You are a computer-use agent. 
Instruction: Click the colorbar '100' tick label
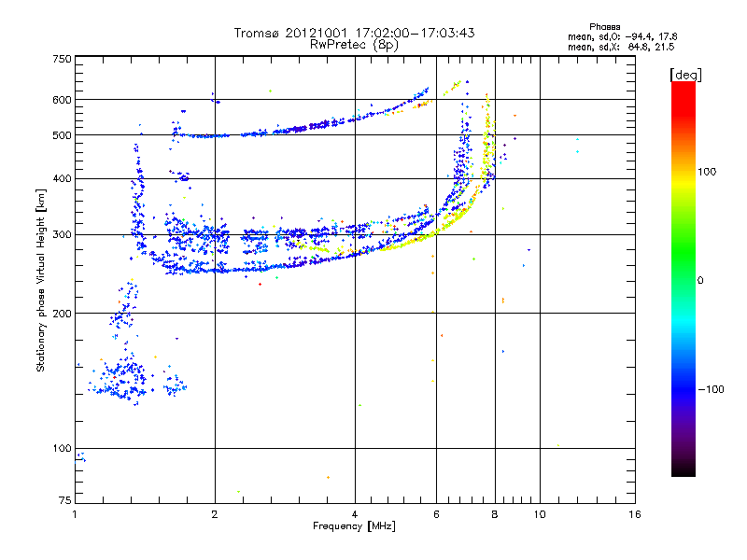[x=707, y=172]
